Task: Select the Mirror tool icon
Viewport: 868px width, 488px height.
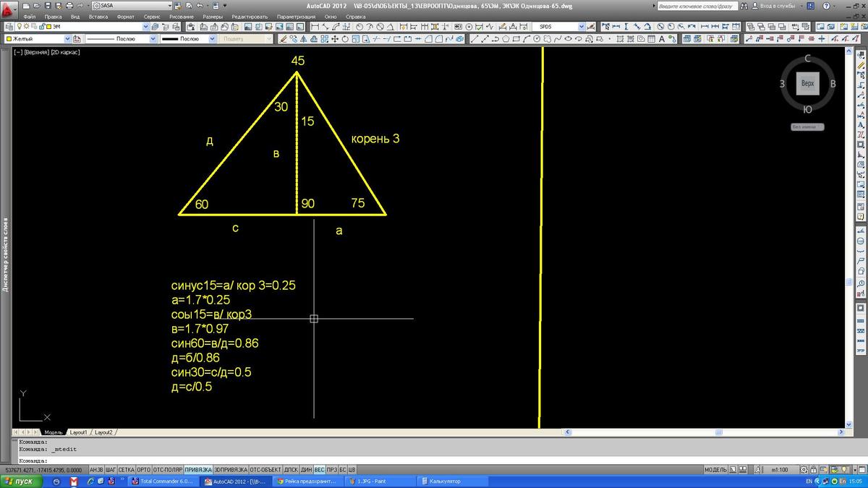Action: tap(303, 38)
